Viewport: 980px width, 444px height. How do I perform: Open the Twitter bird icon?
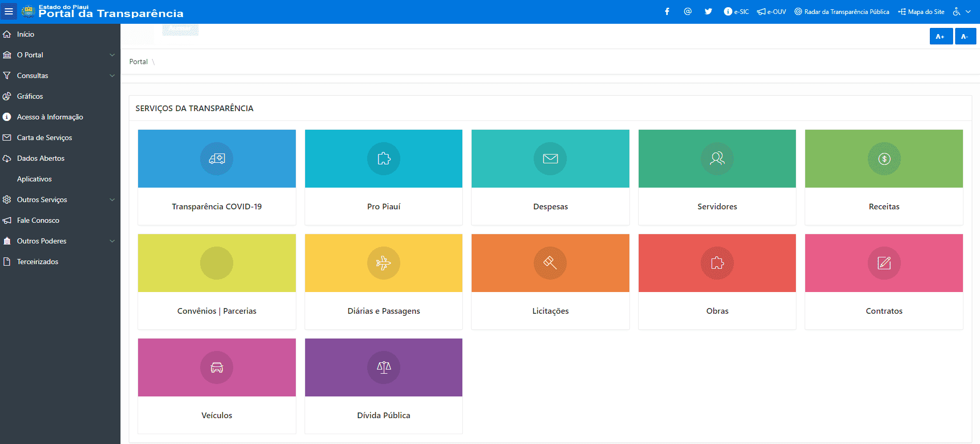708,11
